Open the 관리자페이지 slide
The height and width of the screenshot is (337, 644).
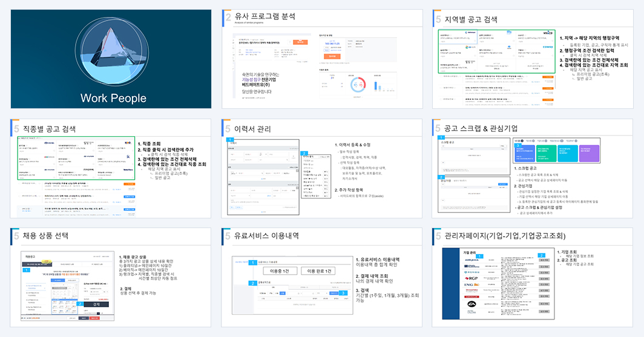click(533, 278)
